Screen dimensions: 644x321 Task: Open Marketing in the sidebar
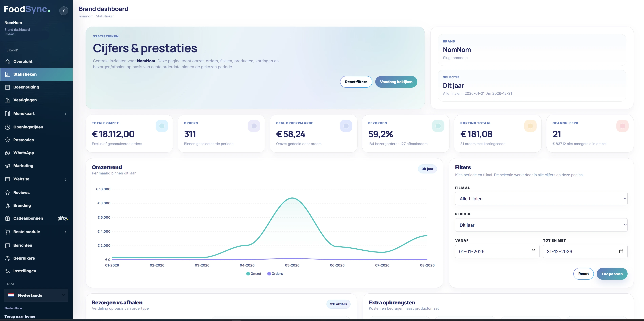pyautogui.click(x=36, y=166)
